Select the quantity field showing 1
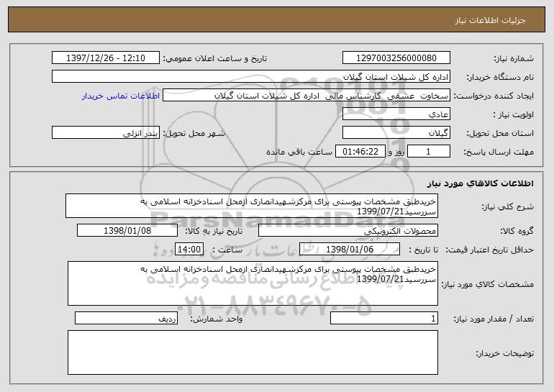Image resolution: width=554 pixels, height=392 pixels. (384, 318)
